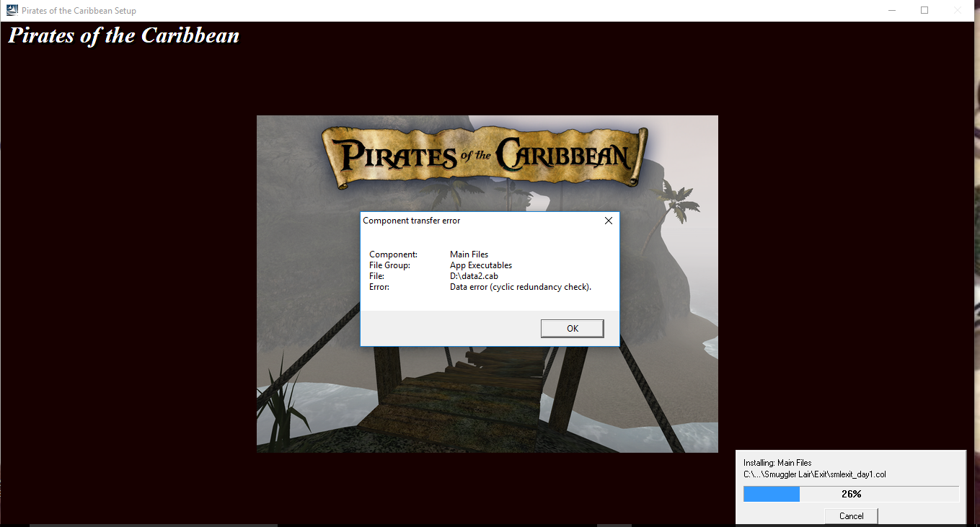This screenshot has height=527, width=980.
Task: Click 'Data error (cyclic redundancy check).' text
Action: (521, 287)
